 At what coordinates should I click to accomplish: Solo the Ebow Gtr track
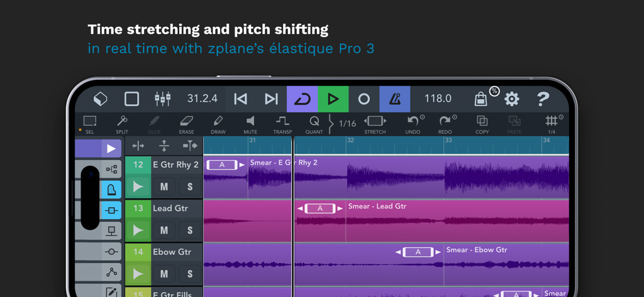(x=190, y=274)
